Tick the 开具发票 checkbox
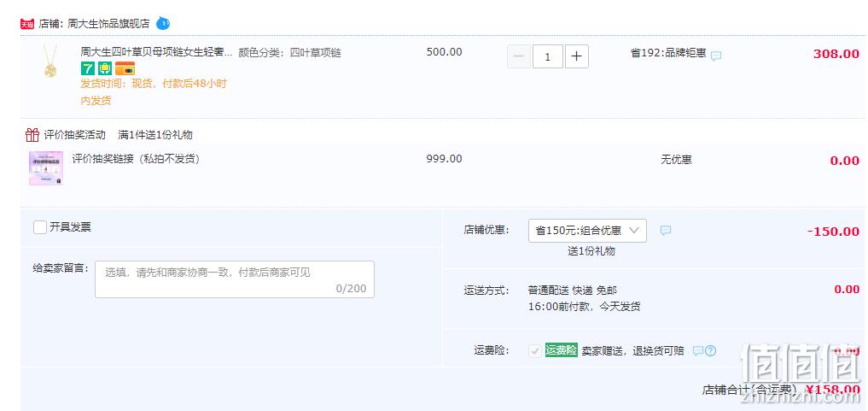 tap(40, 227)
